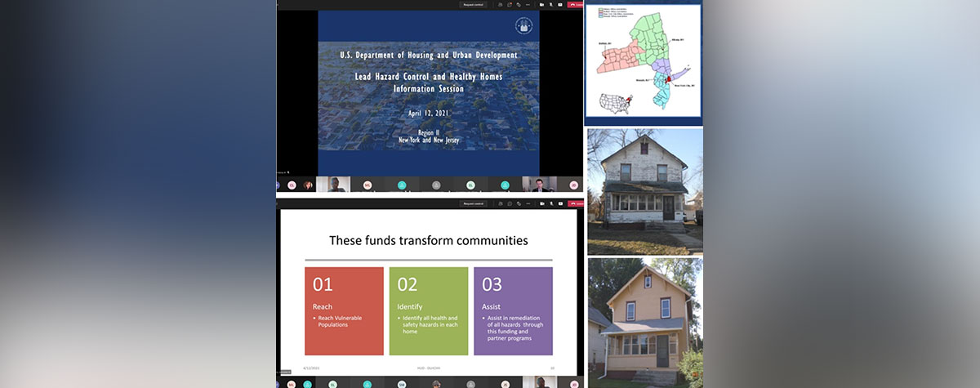Open chat in the top meeting window
The height and width of the screenshot is (388, 980).
pos(510,5)
